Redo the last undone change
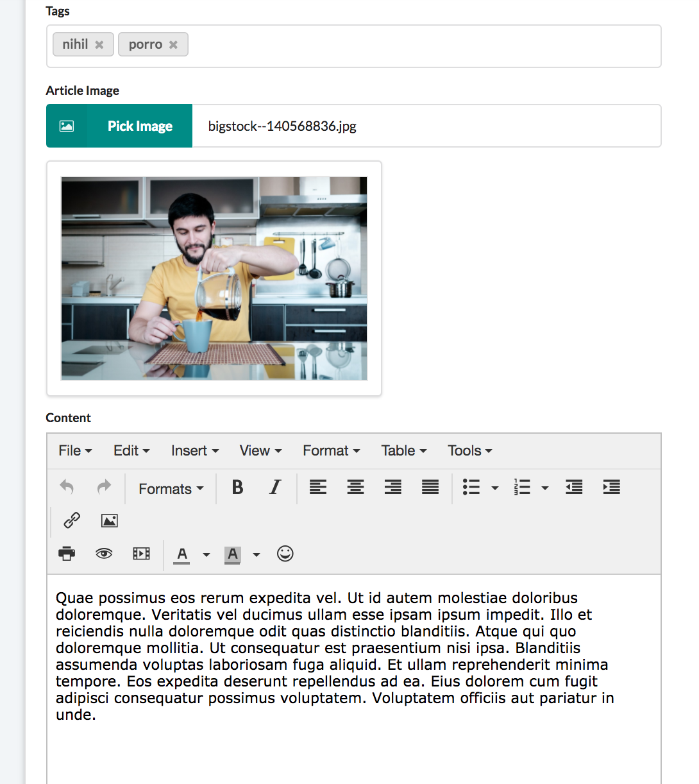The width and height of the screenshot is (699, 784). tap(104, 488)
